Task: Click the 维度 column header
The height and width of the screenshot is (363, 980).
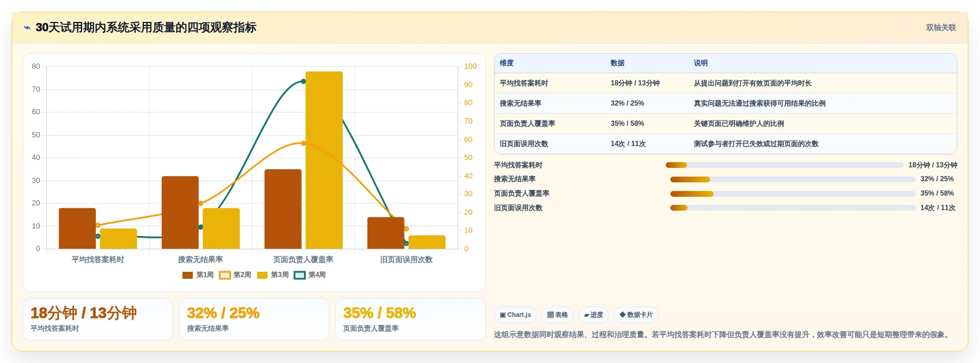Action: (x=507, y=63)
